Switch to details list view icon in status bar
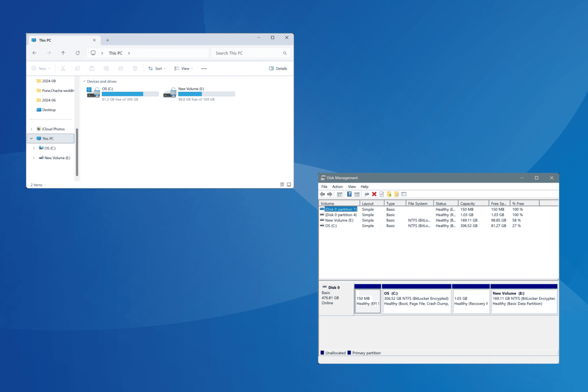Image resolution: width=588 pixels, height=392 pixels. pyautogui.click(x=282, y=185)
